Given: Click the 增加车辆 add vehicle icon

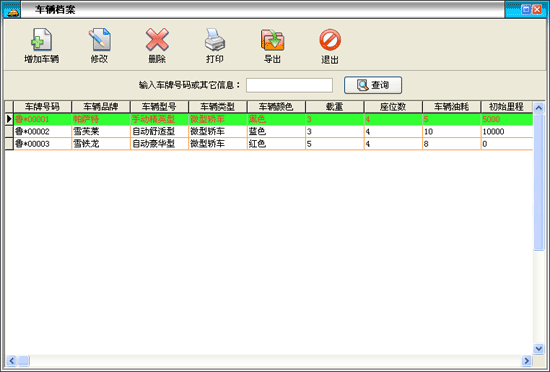Looking at the screenshot, I should click(x=41, y=40).
